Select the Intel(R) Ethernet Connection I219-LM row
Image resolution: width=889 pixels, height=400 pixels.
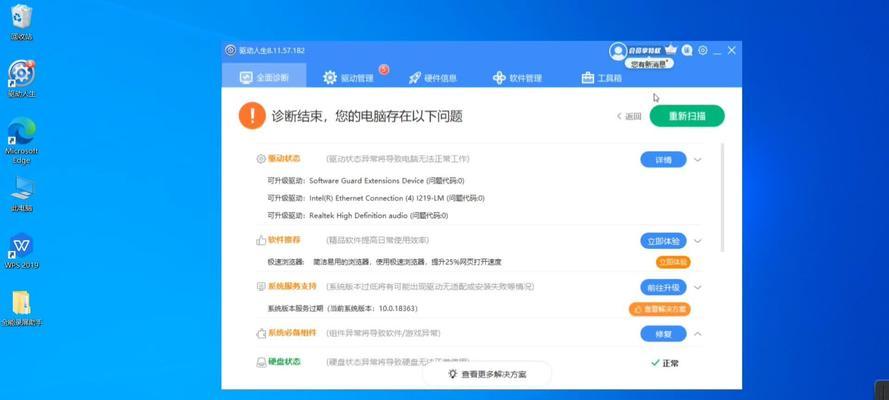pyautogui.click(x=376, y=198)
